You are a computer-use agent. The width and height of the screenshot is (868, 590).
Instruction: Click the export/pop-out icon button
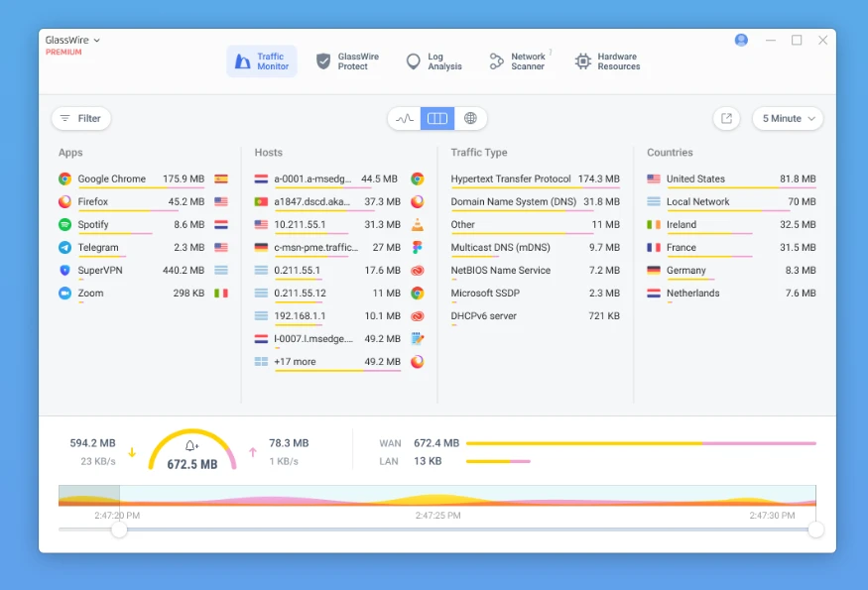[726, 118]
